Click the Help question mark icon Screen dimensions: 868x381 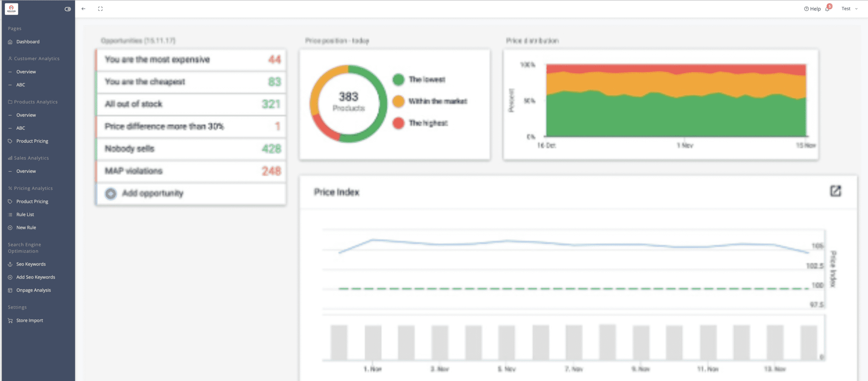tap(806, 9)
